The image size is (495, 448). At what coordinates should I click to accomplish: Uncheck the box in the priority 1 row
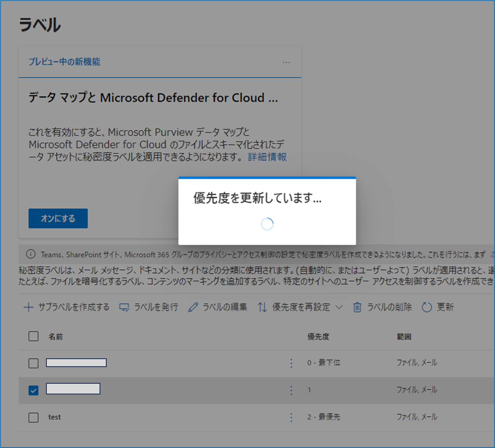(x=33, y=390)
